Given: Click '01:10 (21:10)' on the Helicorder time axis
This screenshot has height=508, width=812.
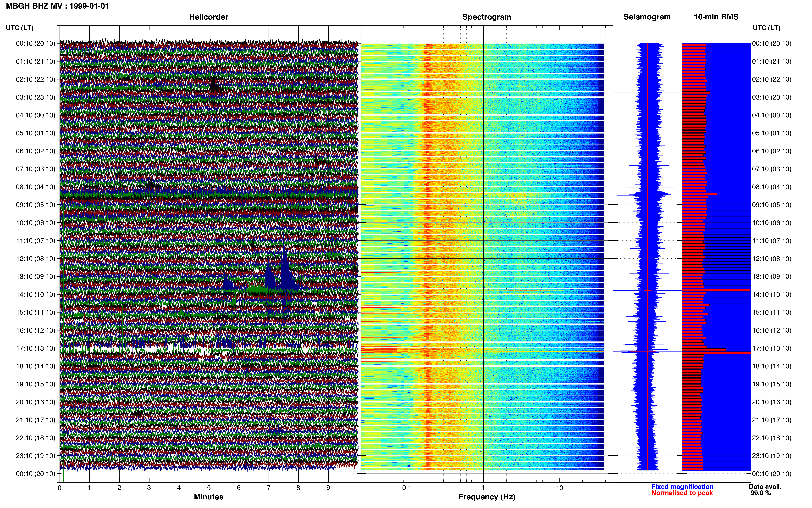Looking at the screenshot, I should point(36,61).
